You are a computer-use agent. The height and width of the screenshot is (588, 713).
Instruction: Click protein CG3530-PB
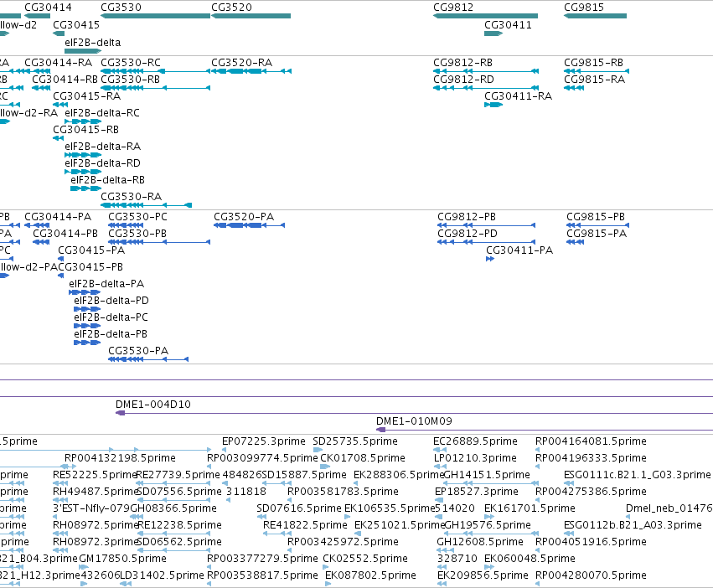(137, 234)
